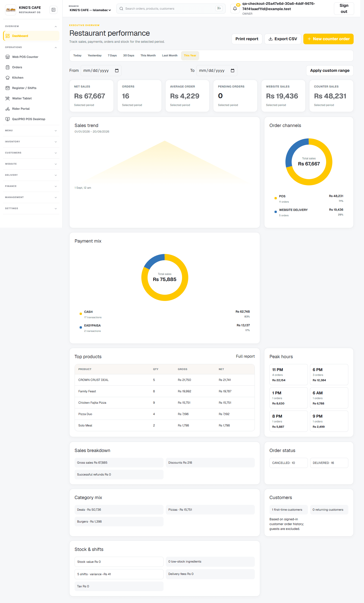Select the 7 Days period tab
The width and height of the screenshot is (364, 603).
click(112, 56)
